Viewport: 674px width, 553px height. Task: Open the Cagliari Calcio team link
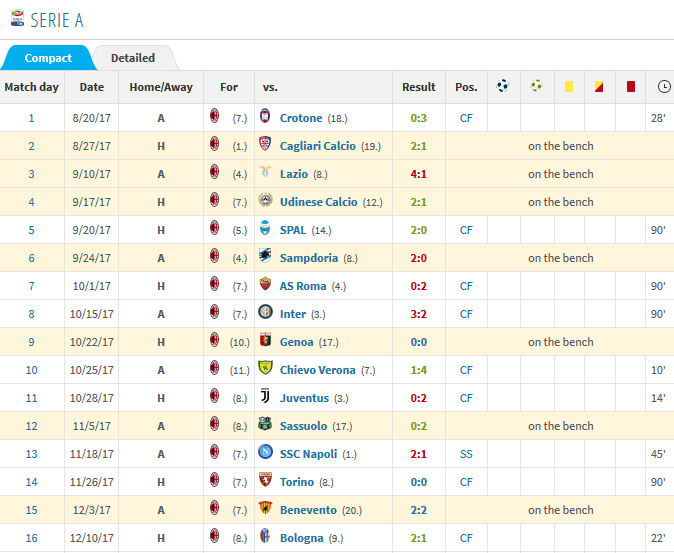coord(318,146)
